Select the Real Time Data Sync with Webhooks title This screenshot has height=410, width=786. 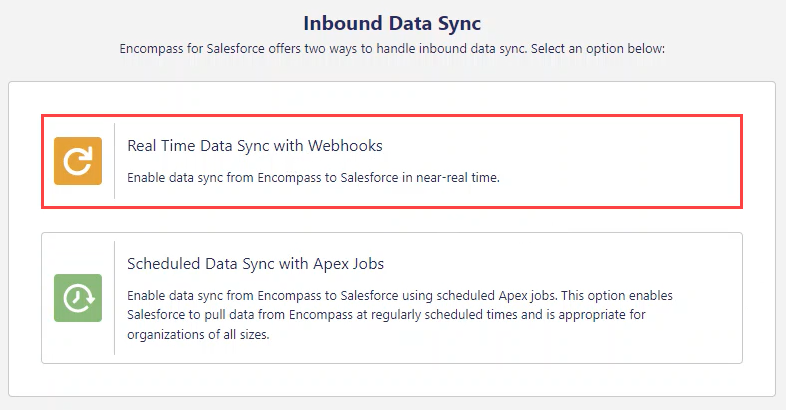click(255, 145)
